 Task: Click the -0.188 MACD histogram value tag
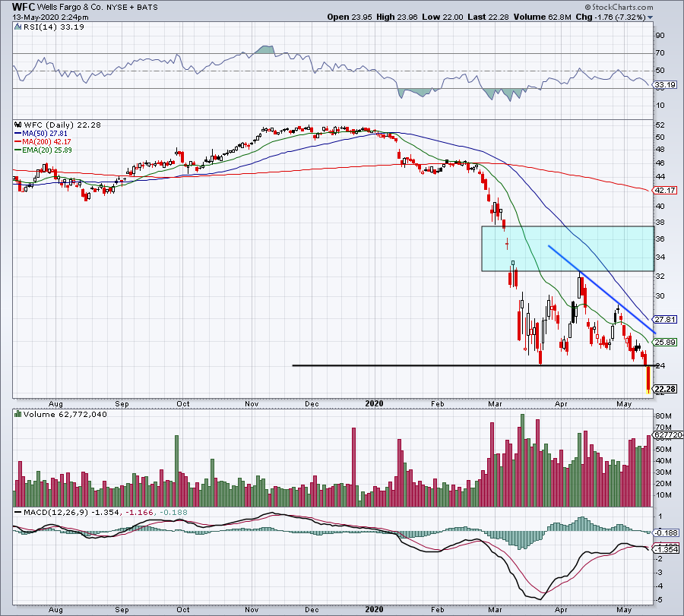click(x=666, y=532)
